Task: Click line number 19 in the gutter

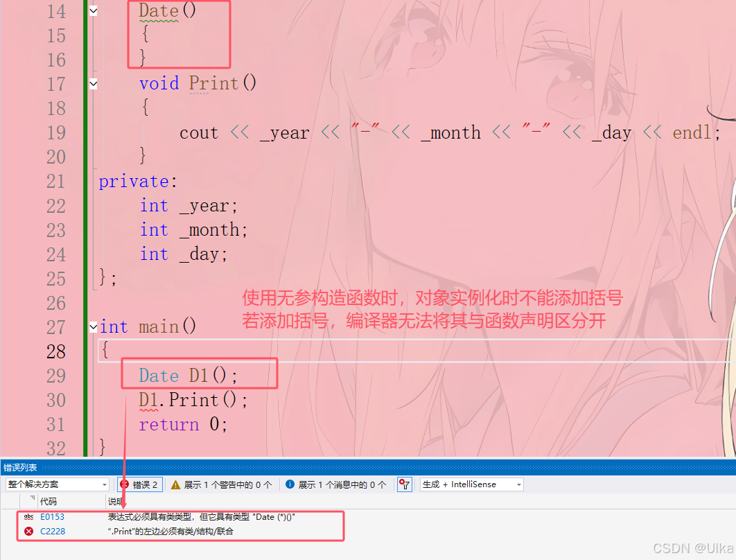Action: (x=56, y=133)
